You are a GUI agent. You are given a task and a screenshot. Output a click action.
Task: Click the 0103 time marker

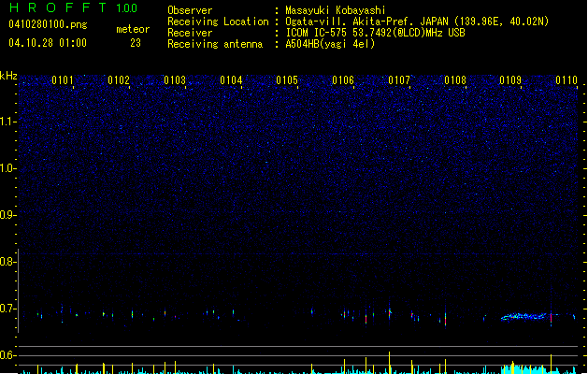[x=175, y=80]
